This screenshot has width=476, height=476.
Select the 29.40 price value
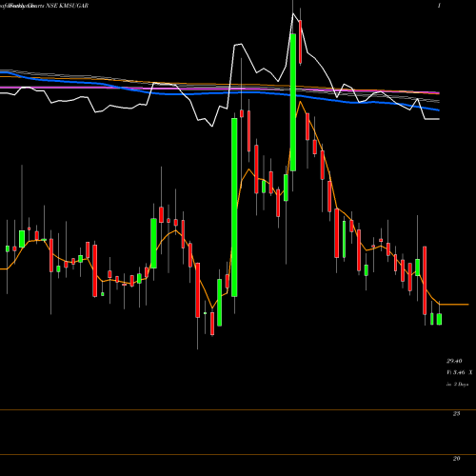[x=454, y=361]
